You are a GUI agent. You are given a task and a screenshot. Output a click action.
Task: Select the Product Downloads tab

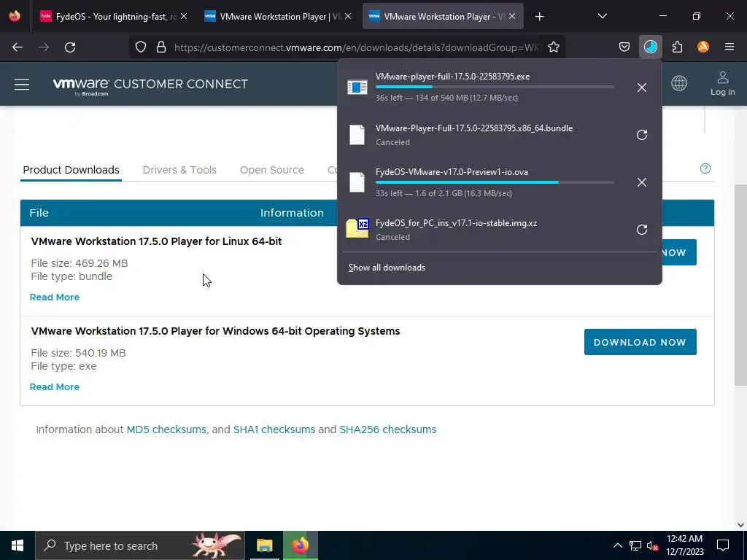[x=71, y=170]
